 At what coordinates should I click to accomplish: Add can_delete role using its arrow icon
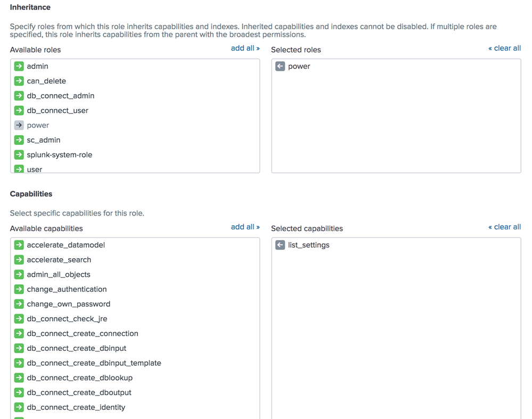coord(19,81)
